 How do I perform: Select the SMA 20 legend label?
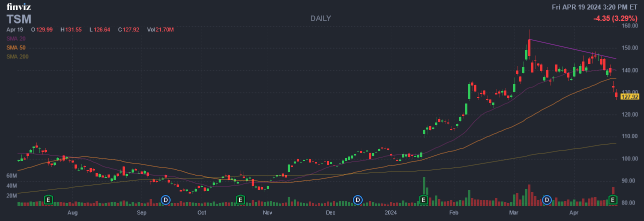[17, 38]
